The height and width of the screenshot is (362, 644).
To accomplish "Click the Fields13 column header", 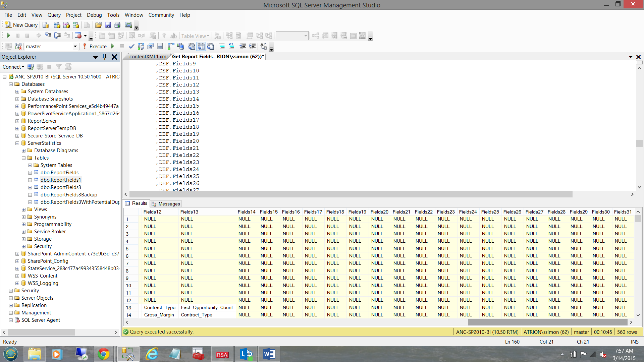I will point(189,212).
